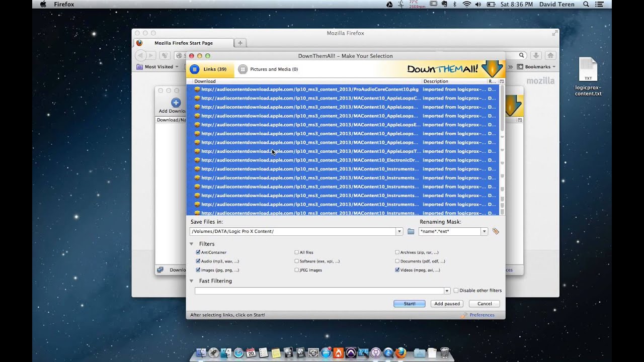The width and height of the screenshot is (644, 362).
Task: Uncheck the Videos (mpeg, avi) filter
Action: click(x=397, y=270)
